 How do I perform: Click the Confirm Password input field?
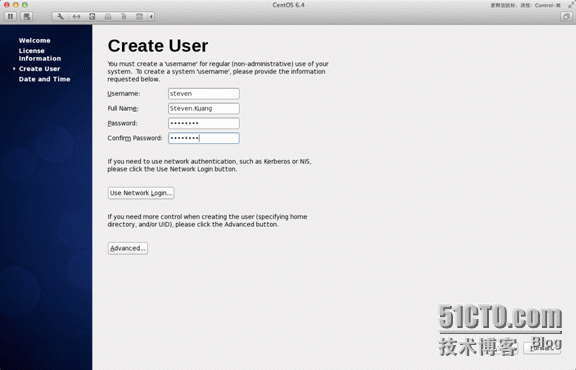coord(204,138)
